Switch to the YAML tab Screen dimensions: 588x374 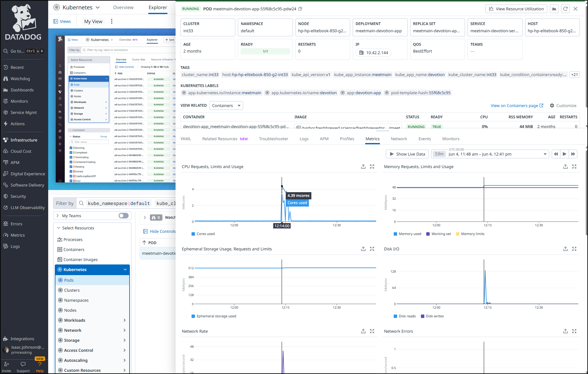[x=186, y=139]
